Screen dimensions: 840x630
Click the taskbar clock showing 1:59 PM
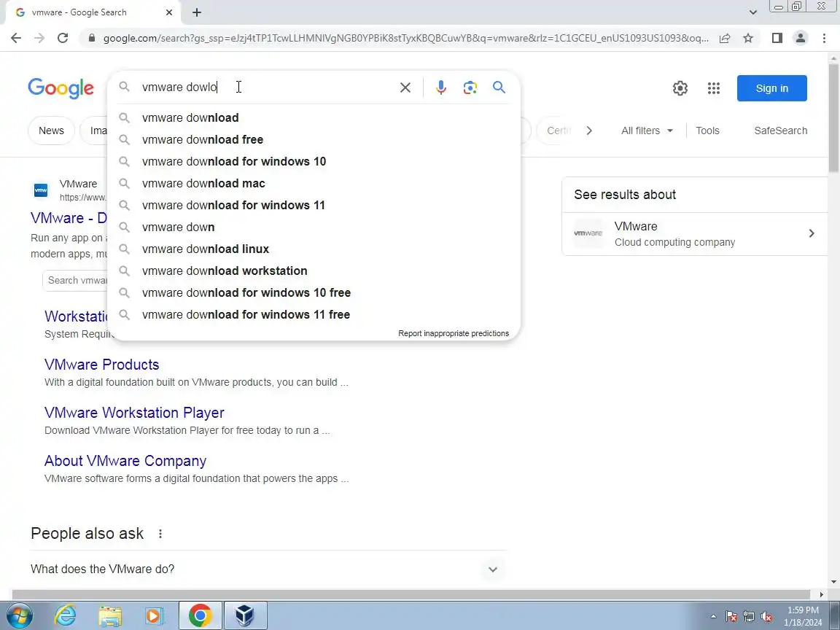[803, 616]
